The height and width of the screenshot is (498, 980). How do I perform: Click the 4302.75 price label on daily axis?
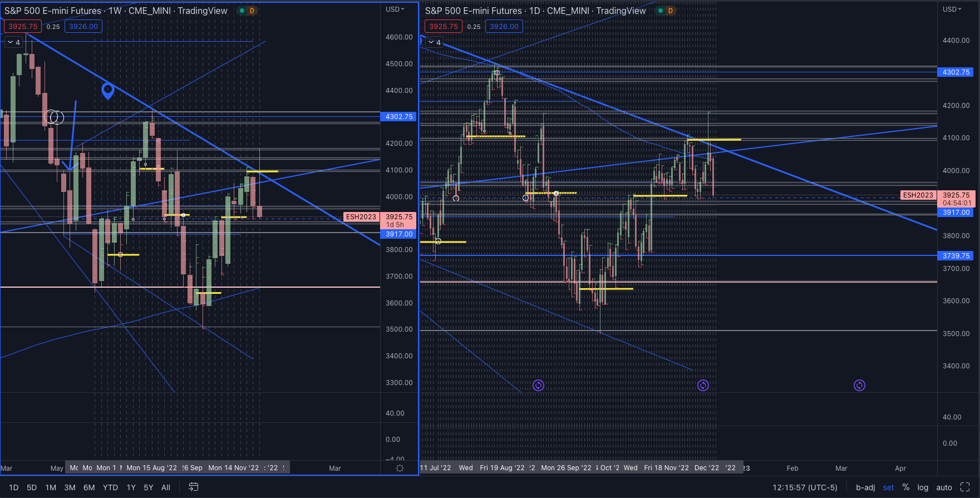click(x=956, y=72)
